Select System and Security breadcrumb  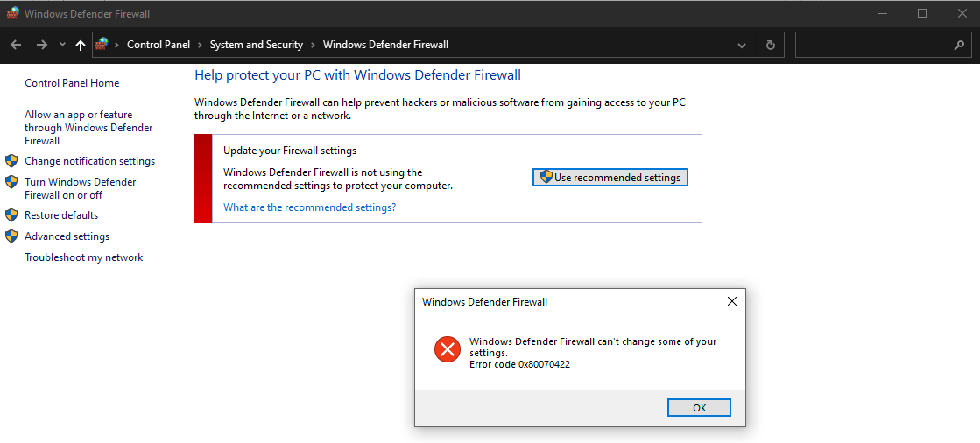256,45
